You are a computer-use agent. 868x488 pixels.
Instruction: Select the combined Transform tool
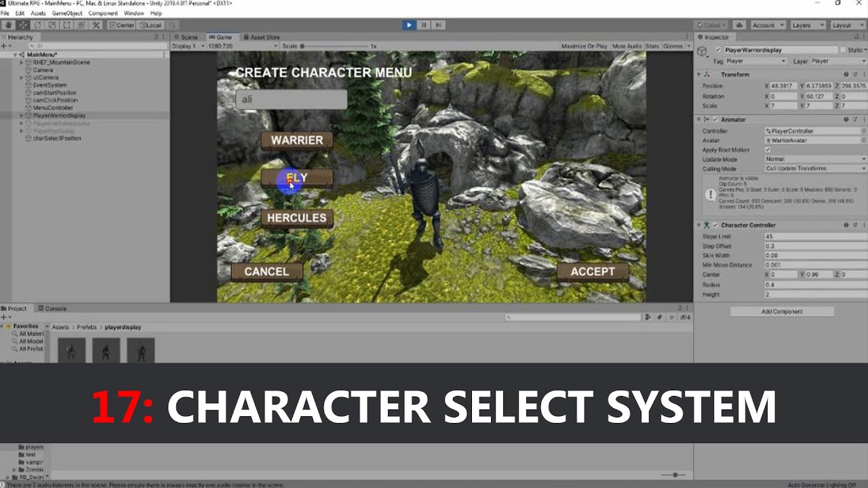80,25
